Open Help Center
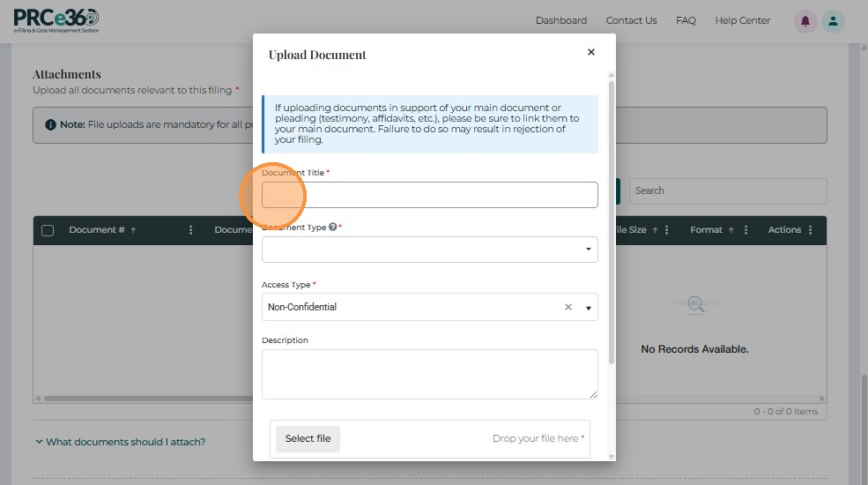The image size is (868, 485). (742, 20)
